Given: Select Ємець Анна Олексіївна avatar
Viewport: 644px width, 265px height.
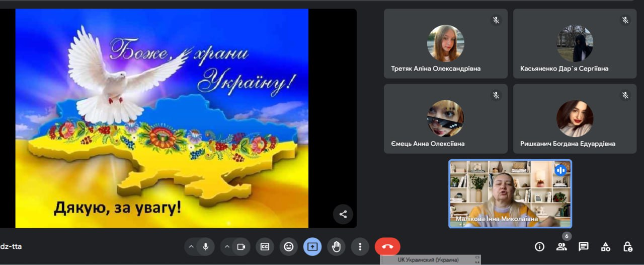Looking at the screenshot, I should pyautogui.click(x=446, y=118).
